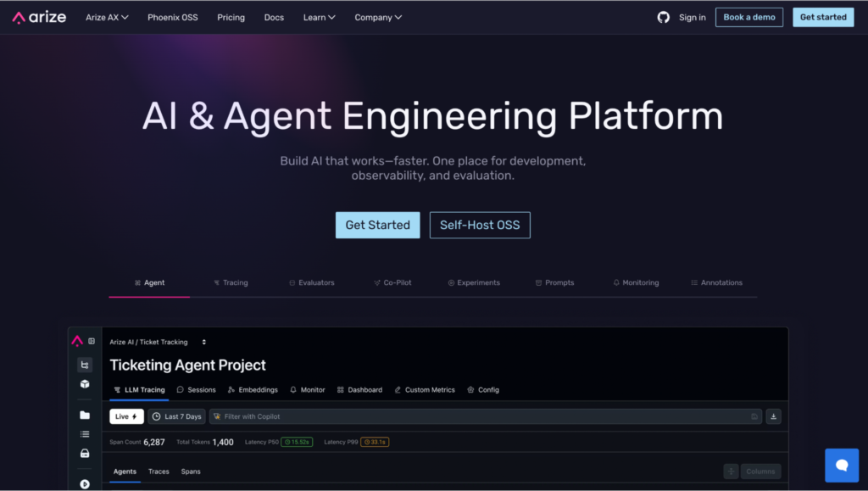Screen dimensions: 868x491
Task: Switch to the Co-Pilot feature tab
Action: click(392, 282)
